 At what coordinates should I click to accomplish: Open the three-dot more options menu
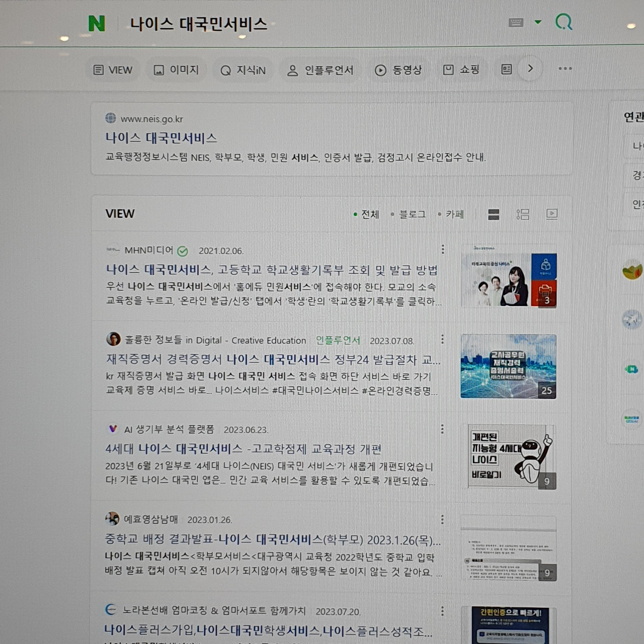pos(565,68)
